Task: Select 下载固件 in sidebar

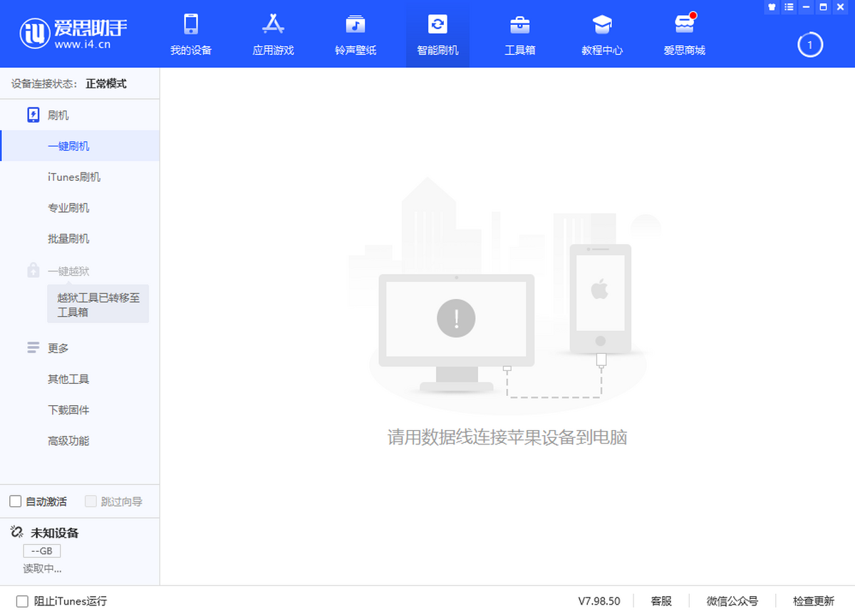Action: pyautogui.click(x=68, y=410)
